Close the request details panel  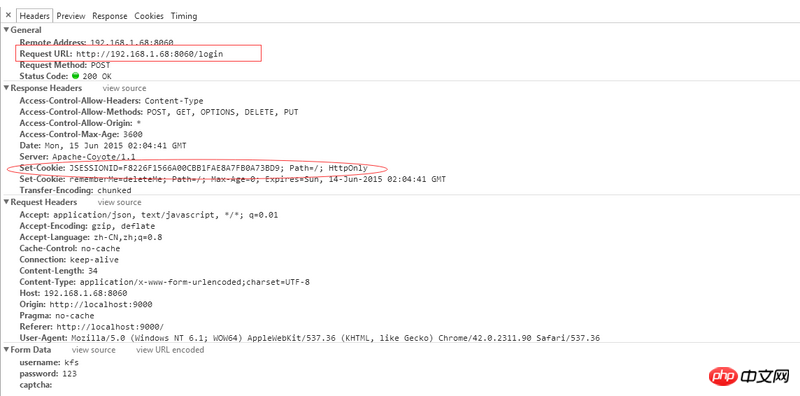click(8, 15)
